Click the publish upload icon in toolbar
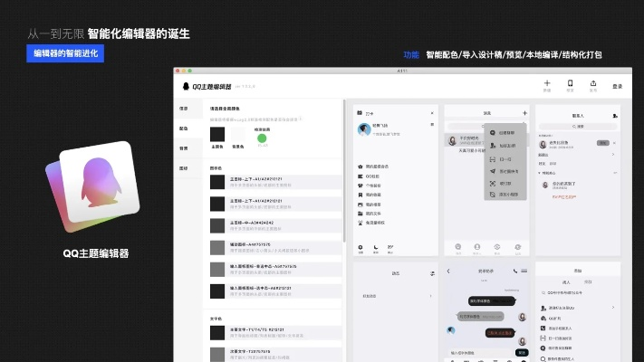The height and width of the screenshot is (362, 644). pyautogui.click(x=593, y=85)
